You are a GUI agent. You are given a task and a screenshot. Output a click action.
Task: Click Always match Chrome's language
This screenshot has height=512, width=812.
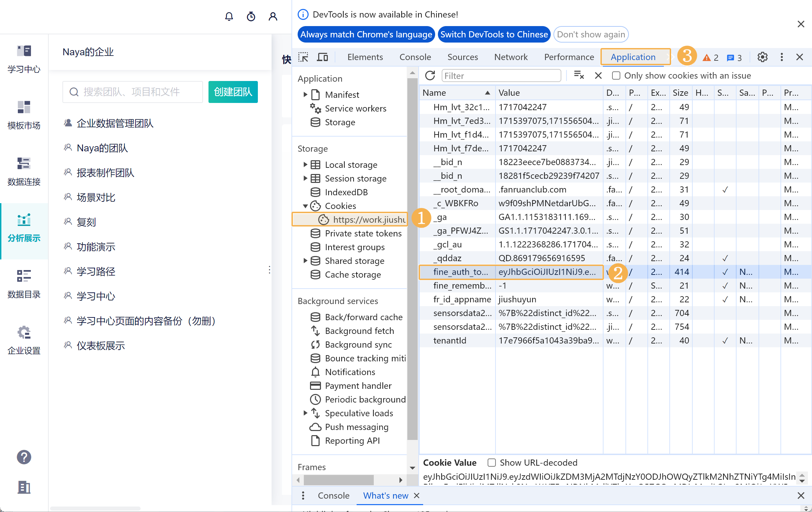coord(366,34)
